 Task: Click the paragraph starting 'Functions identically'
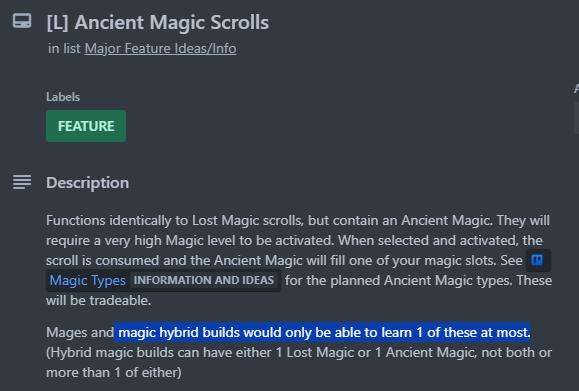coord(299,260)
